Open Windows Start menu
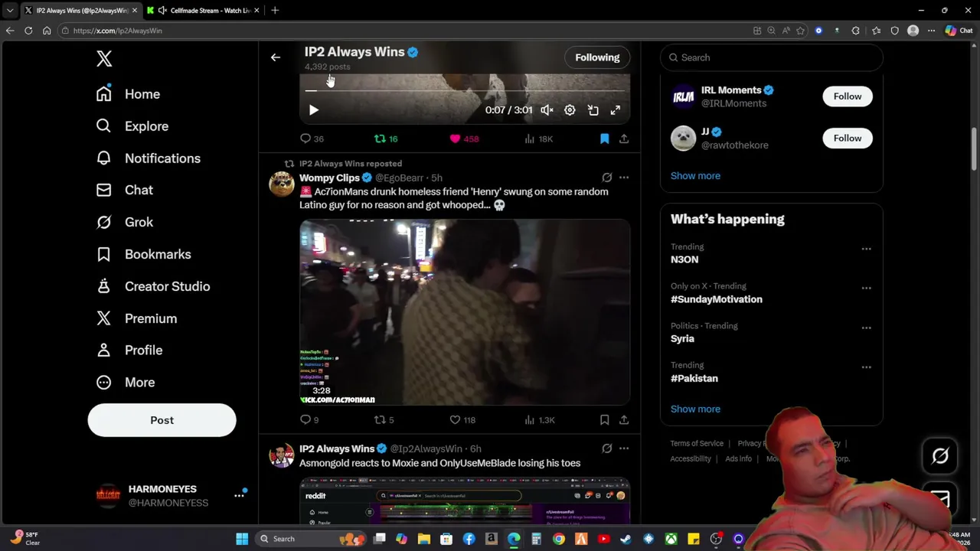The image size is (980, 551). [x=242, y=539]
